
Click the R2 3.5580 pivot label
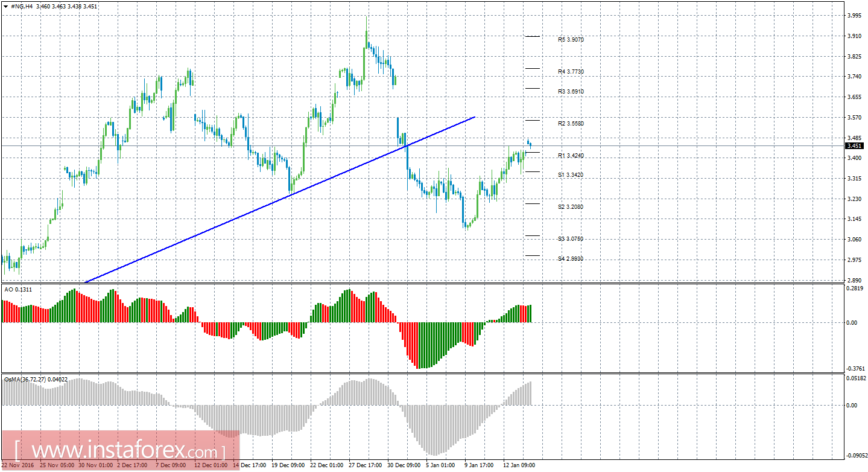click(571, 123)
